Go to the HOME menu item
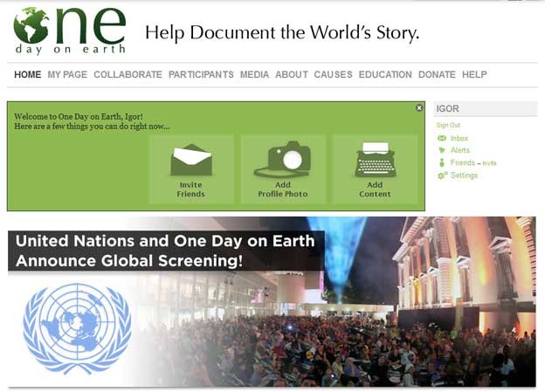 tap(27, 74)
